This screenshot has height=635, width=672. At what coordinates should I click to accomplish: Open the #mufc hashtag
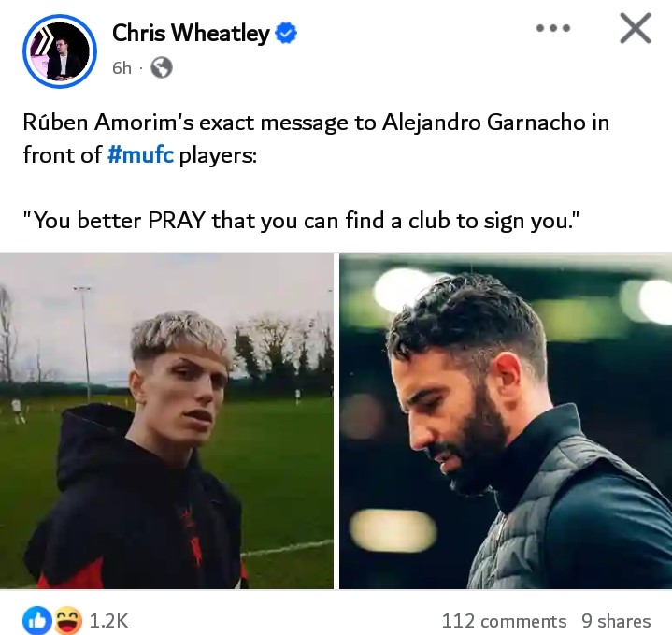pos(141,154)
